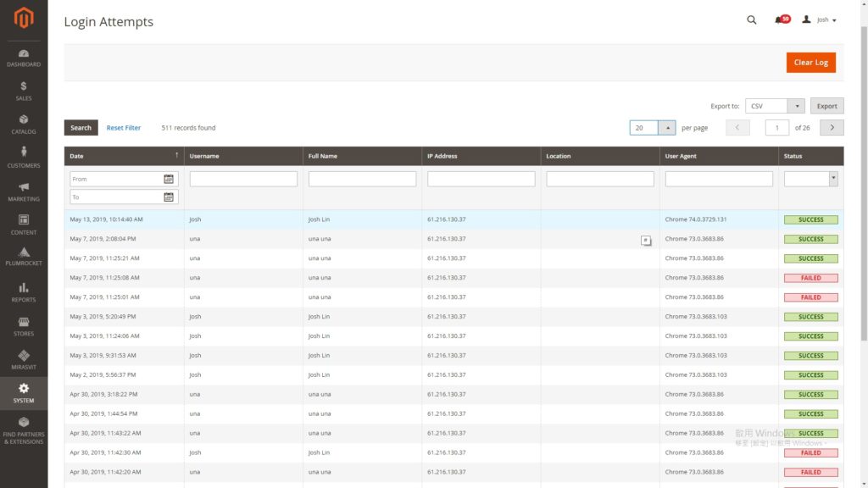Image resolution: width=868 pixels, height=488 pixels.
Task: Click SUCCESS status for May 3 9:31:53 AM
Action: click(x=810, y=355)
